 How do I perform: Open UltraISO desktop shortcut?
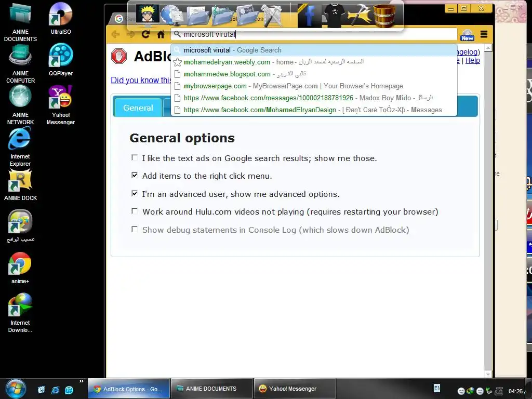pyautogui.click(x=61, y=18)
